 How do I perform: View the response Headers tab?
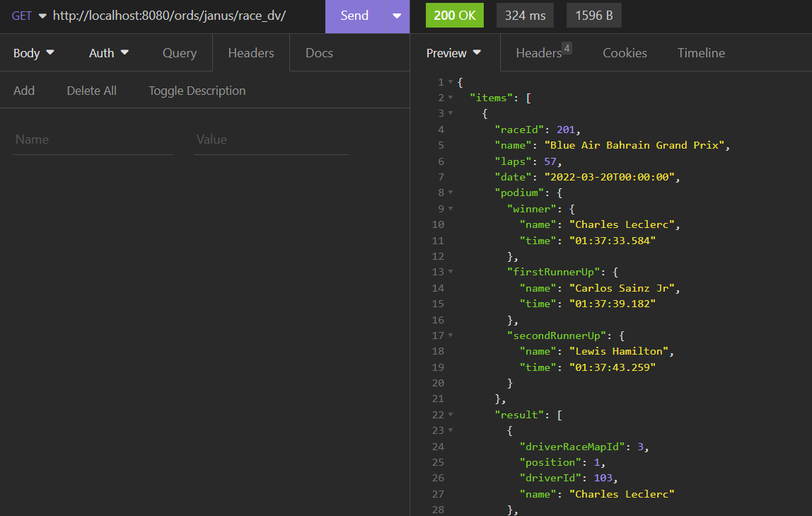point(543,52)
